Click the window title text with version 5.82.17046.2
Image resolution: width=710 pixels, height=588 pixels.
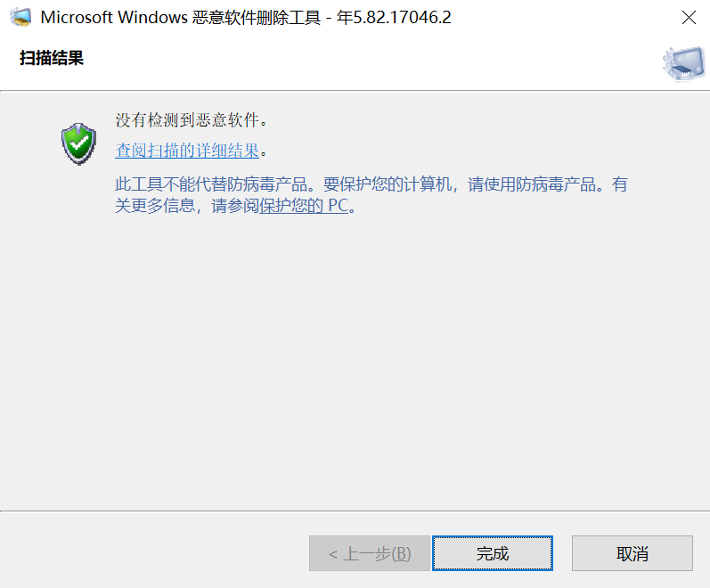246,17
